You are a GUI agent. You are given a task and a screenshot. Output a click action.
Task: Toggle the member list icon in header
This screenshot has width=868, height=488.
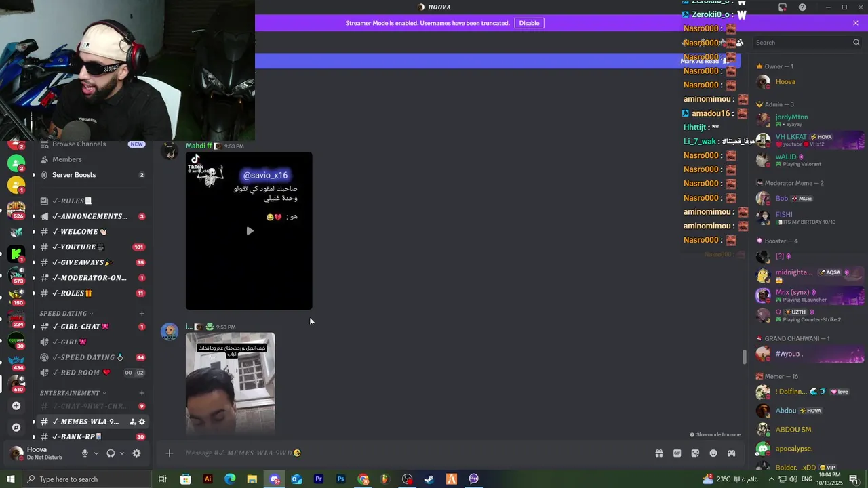739,43
